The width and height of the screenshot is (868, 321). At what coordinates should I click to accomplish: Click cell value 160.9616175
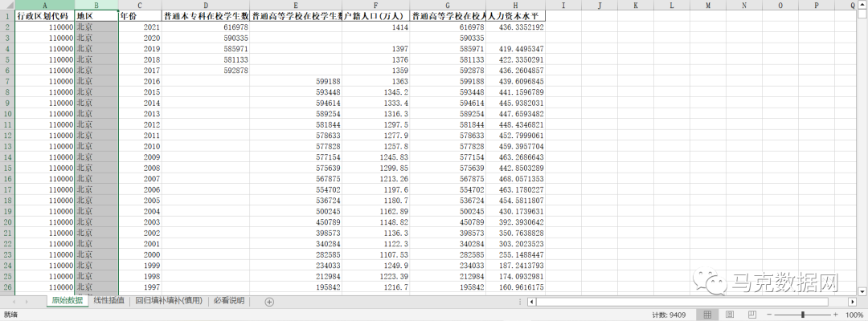pyautogui.click(x=516, y=287)
